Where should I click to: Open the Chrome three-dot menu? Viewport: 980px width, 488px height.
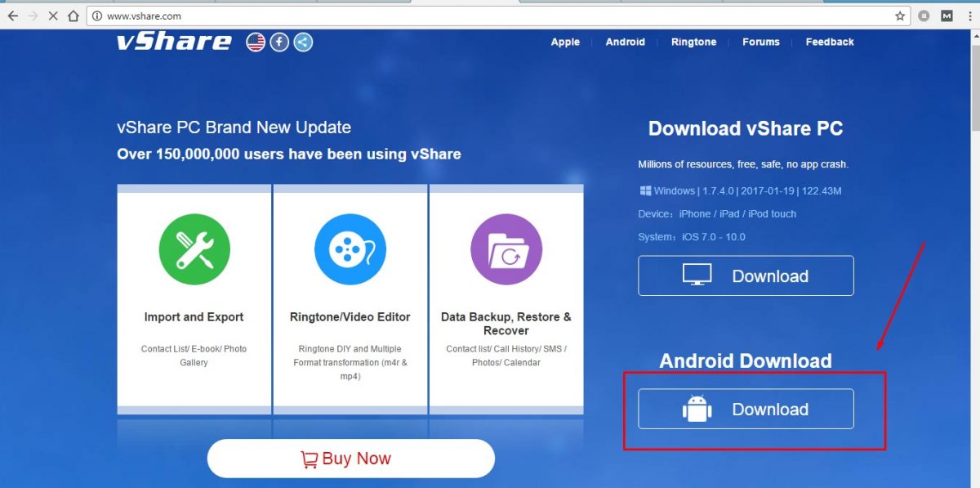tap(969, 16)
